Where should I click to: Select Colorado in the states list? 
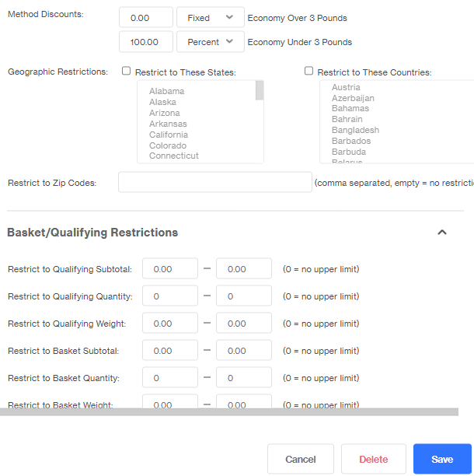[168, 145]
